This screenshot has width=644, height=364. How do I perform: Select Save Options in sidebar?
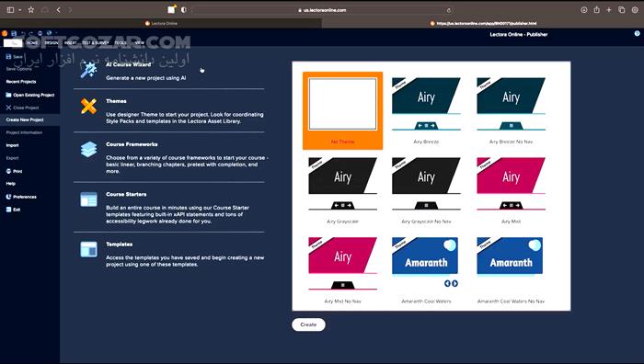point(19,69)
